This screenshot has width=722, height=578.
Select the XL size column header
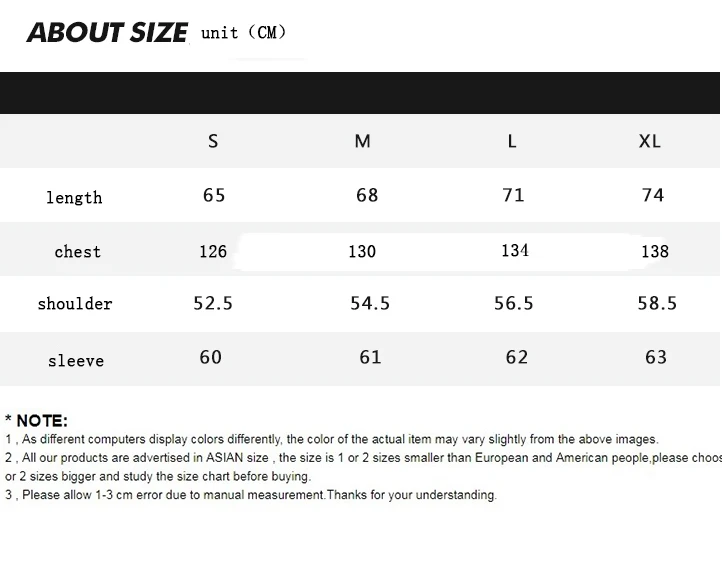(x=649, y=141)
